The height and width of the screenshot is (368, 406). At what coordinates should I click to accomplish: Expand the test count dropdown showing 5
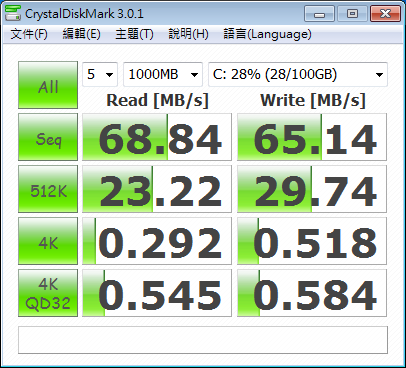(x=100, y=74)
